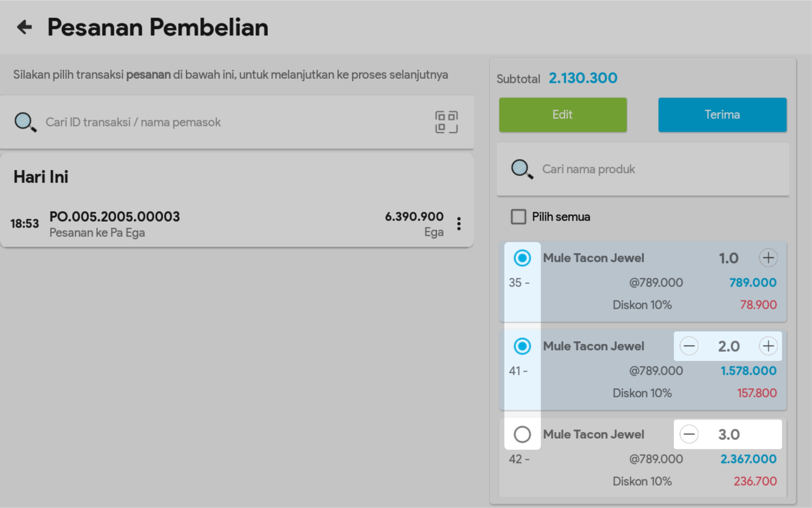812x508 pixels.
Task: Increase quantity of item 35 with plus
Action: 768,258
